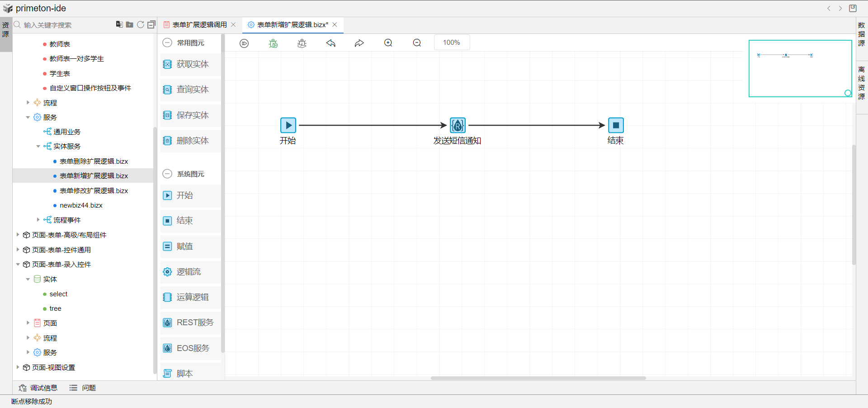Screen dimensions: 868x408
Task: Switch to the 表单扩展逻辑调用 tab
Action: [x=199, y=24]
